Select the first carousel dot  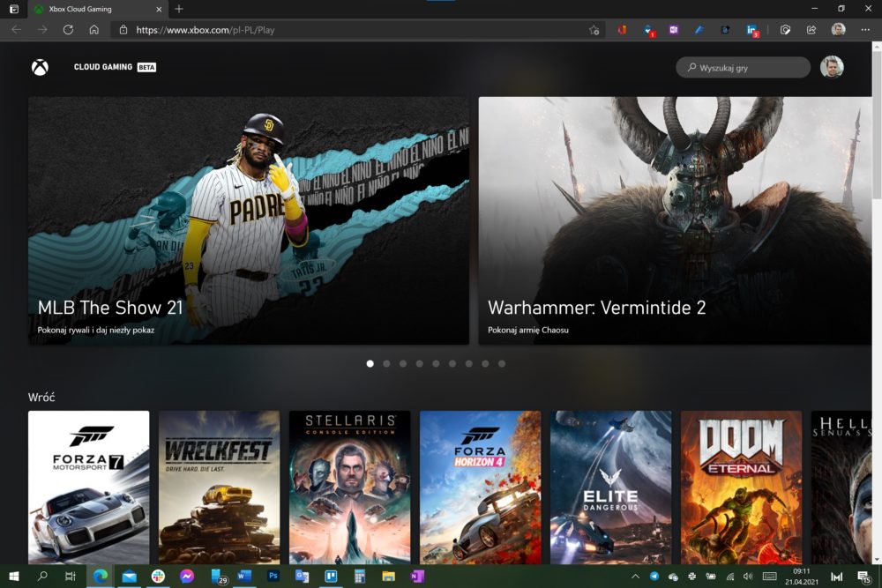pos(370,364)
